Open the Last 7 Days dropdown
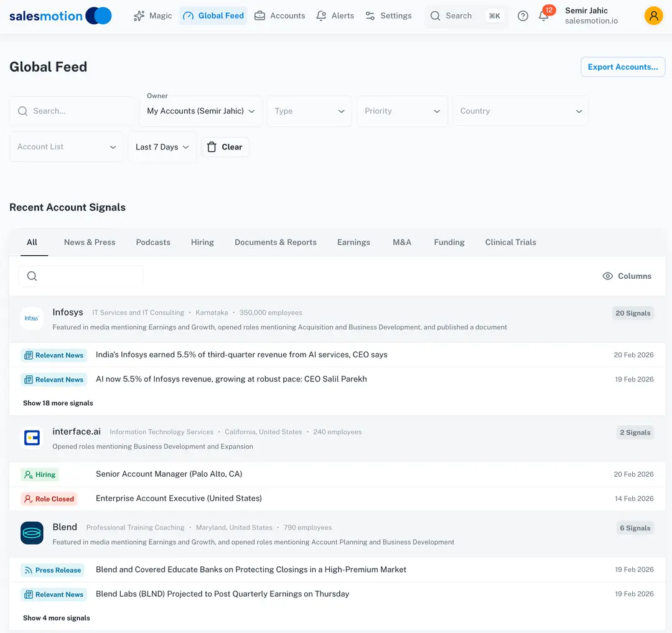The width and height of the screenshot is (672, 633). click(162, 147)
